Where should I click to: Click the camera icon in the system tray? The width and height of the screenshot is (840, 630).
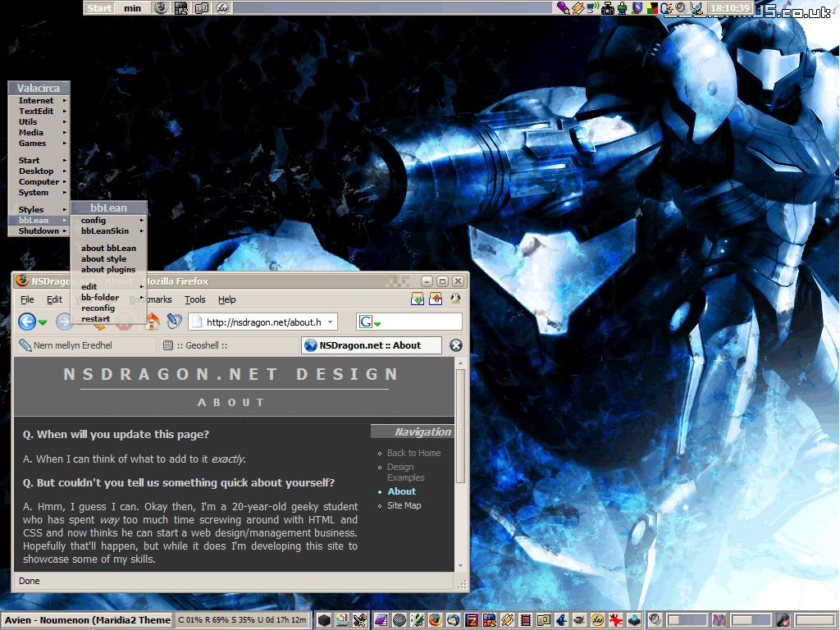(608, 8)
